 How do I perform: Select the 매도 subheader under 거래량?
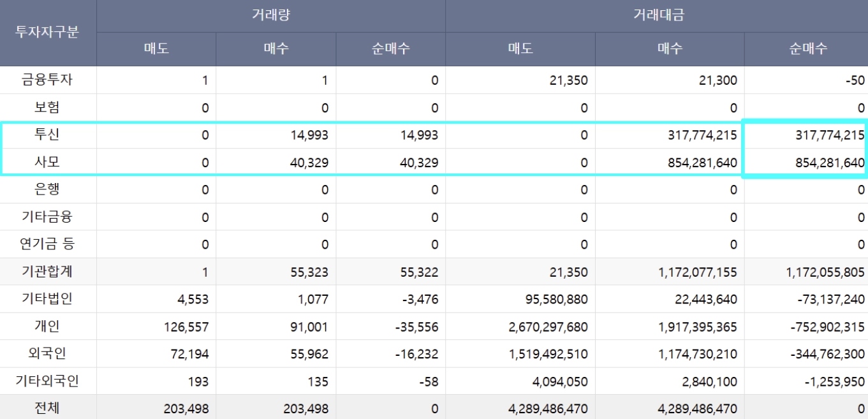(156, 49)
